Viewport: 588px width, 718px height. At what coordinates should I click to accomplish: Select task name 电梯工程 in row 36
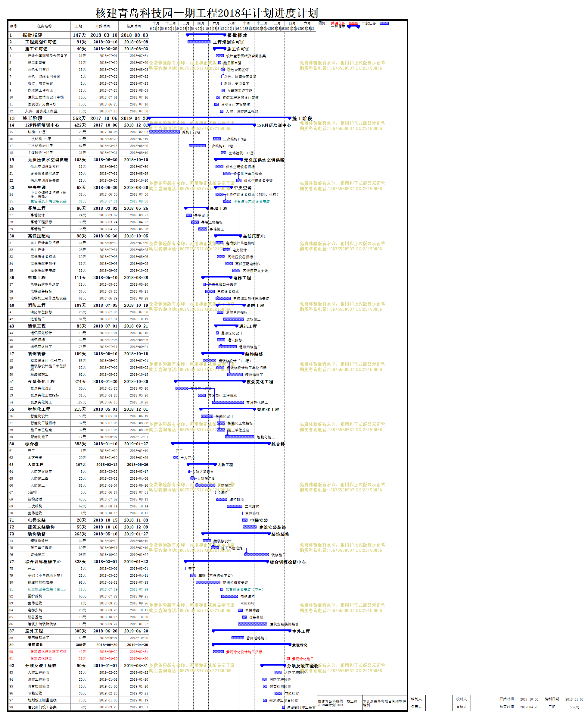pos(37,277)
